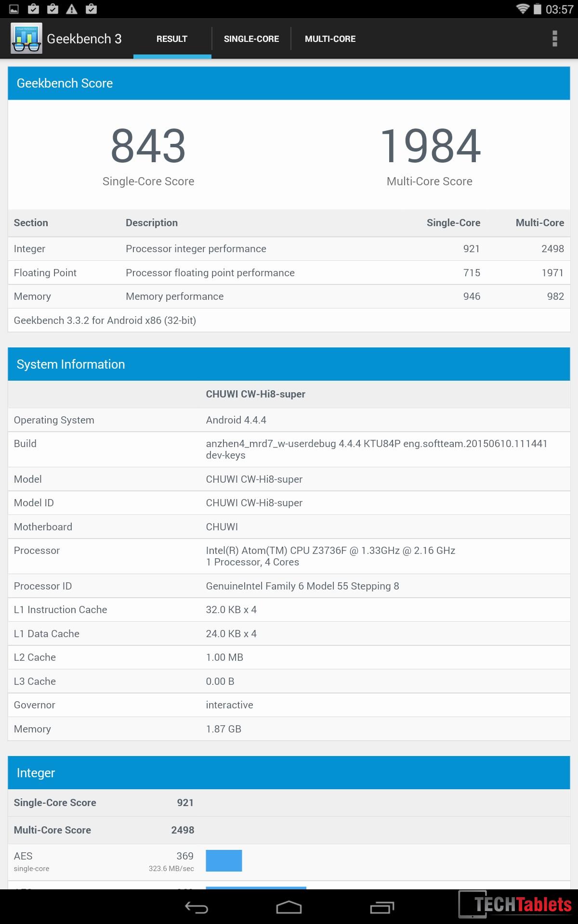Tap Geekbench 3.3.2 for Android x86 version text
This screenshot has height=924, width=578.
click(105, 321)
